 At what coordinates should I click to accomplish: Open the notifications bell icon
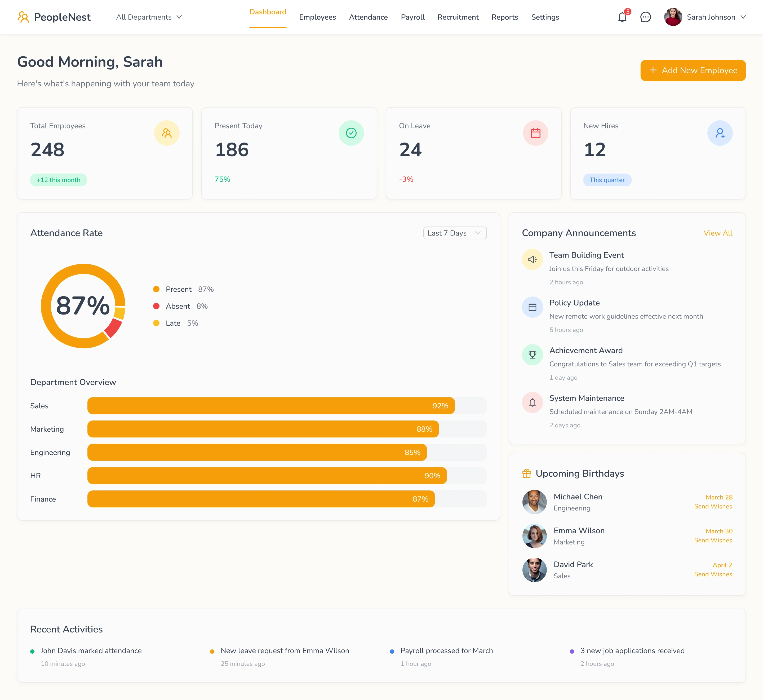[622, 17]
